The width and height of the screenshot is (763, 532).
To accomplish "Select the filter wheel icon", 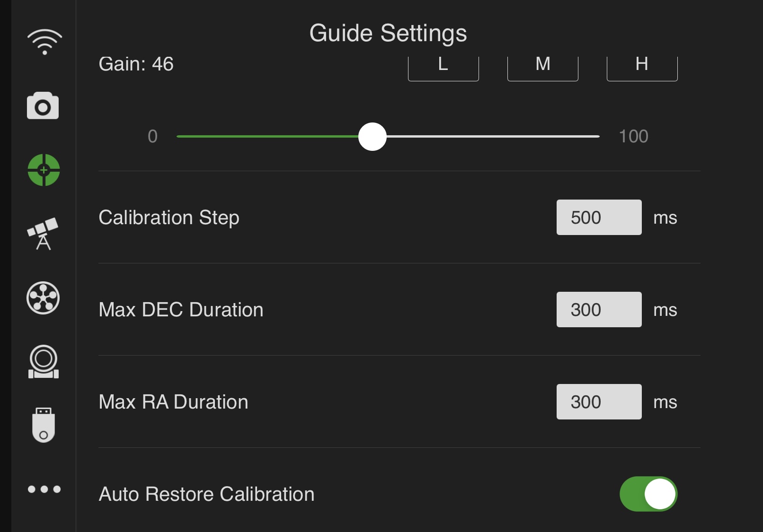I will click(43, 298).
